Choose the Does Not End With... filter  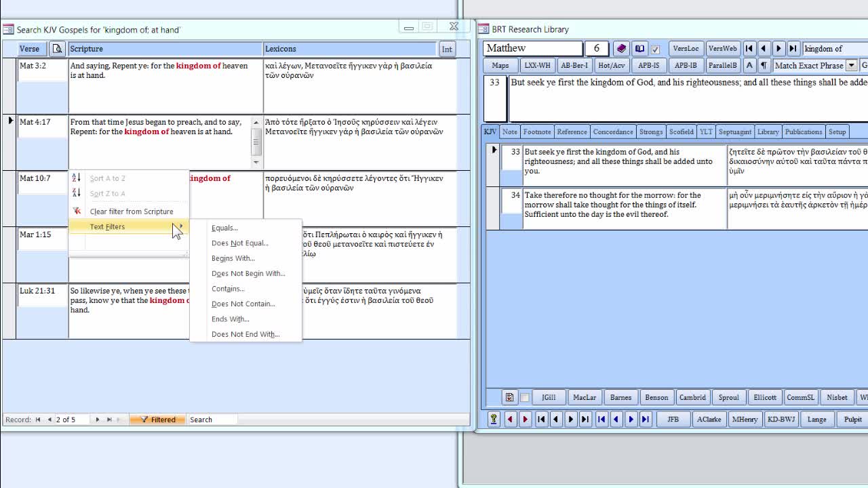[245, 334]
